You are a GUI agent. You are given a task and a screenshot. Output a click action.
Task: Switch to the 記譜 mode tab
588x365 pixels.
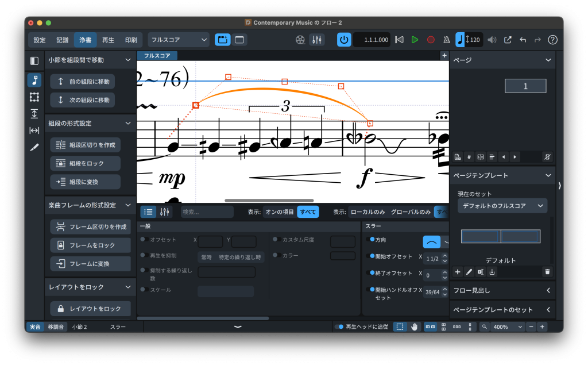pos(62,40)
